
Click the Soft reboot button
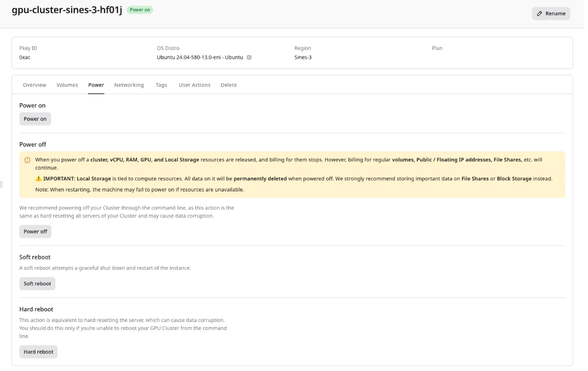38,284
